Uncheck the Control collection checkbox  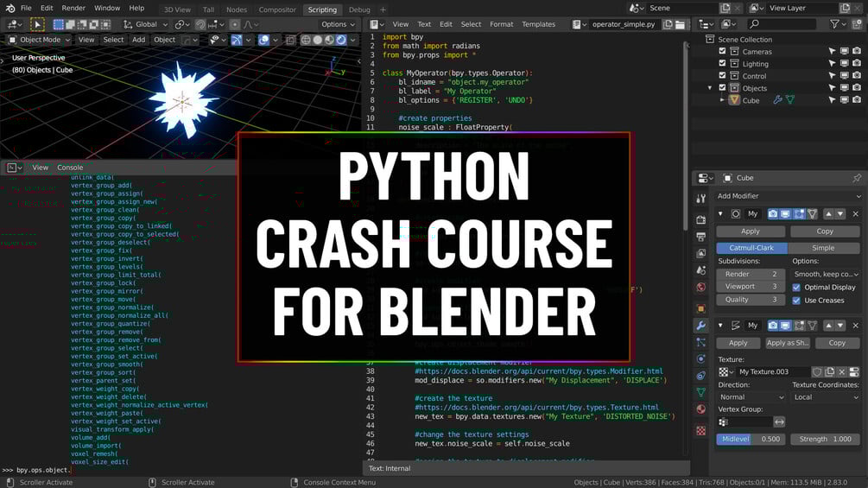click(722, 75)
